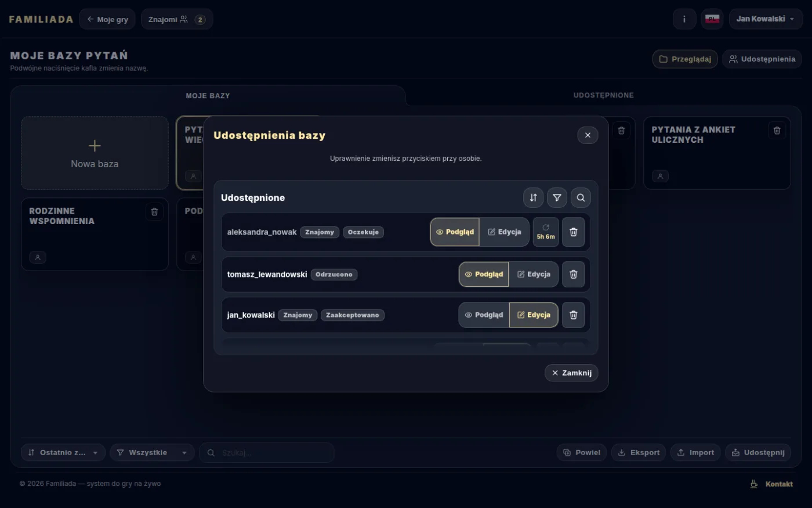Set aleksandra_nowak permission to Podgląd
812x508 pixels.
pyautogui.click(x=455, y=232)
